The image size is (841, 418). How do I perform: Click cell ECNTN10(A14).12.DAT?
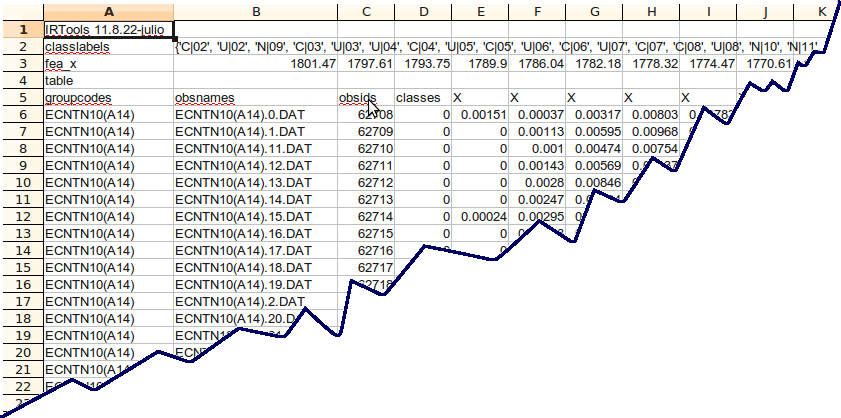(256, 166)
